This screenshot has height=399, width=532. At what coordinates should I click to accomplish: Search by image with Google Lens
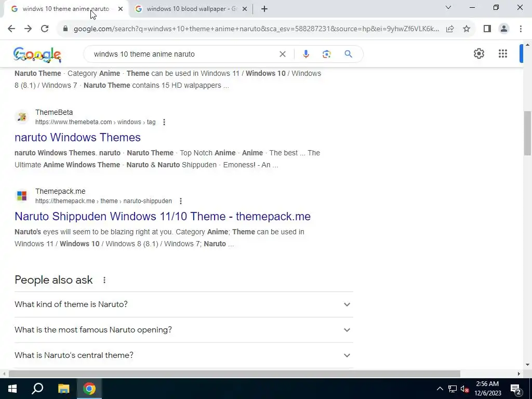click(326, 54)
